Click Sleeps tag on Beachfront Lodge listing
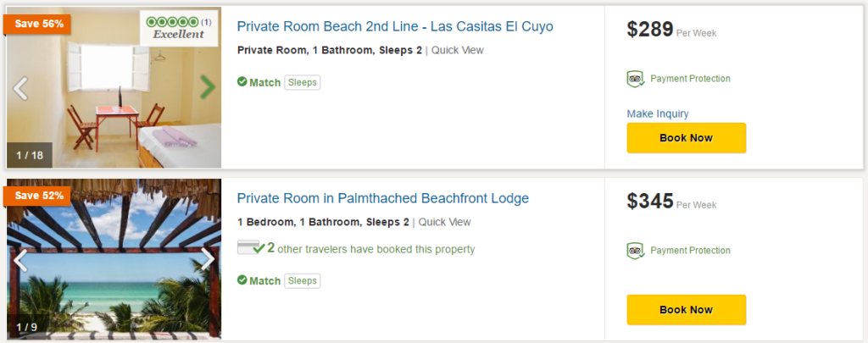868x343 pixels. [302, 280]
